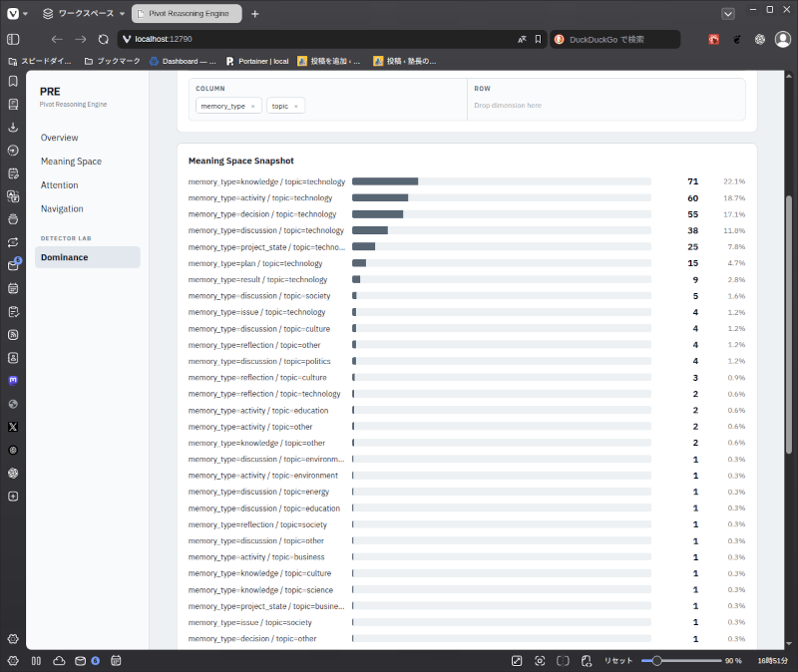Open the mail panel with badge
The width and height of the screenshot is (798, 672).
click(14, 264)
